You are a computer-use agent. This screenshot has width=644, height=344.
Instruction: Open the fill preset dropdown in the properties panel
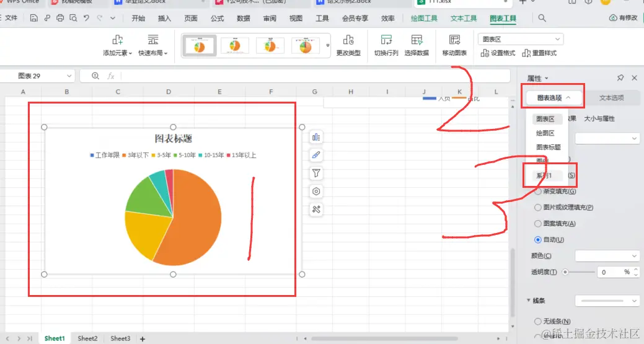607,139
